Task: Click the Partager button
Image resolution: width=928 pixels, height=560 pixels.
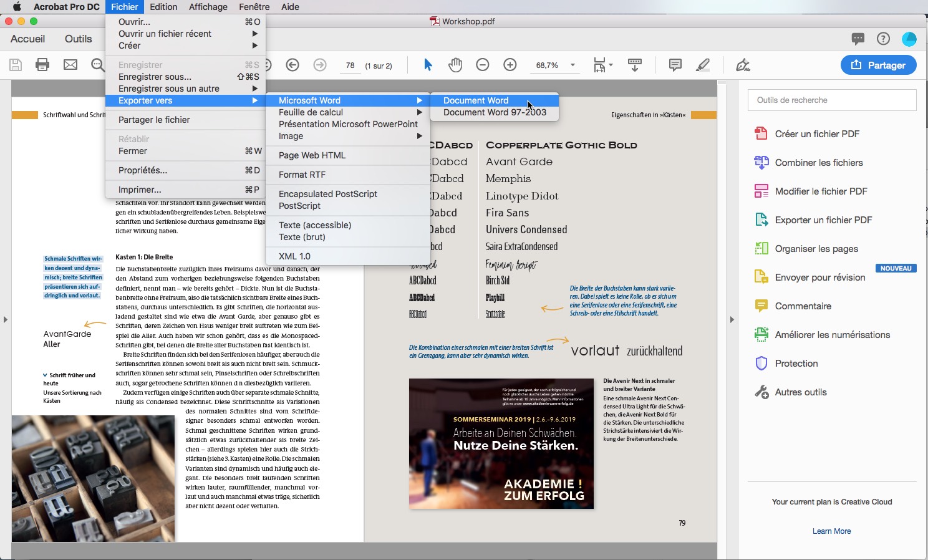Action: [879, 65]
